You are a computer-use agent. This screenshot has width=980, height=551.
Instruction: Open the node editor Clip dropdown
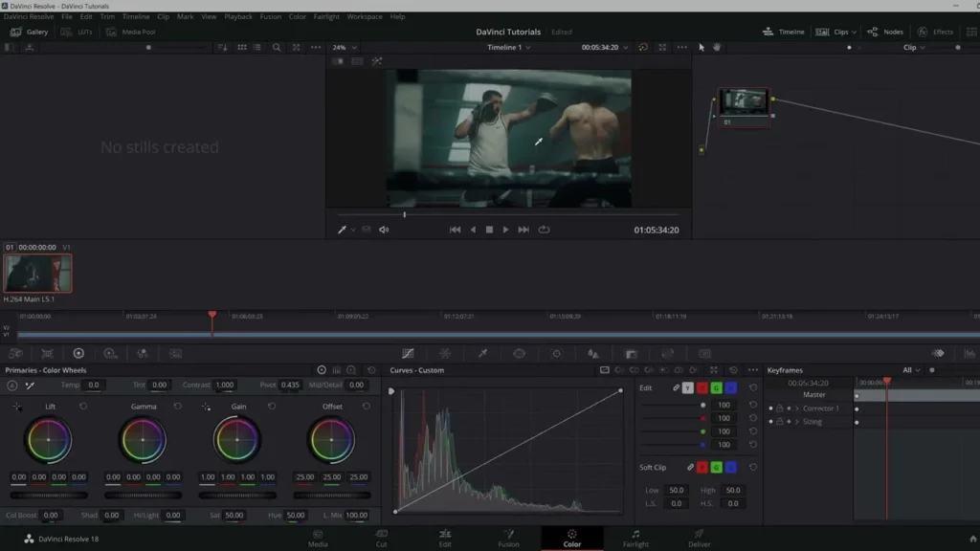point(914,48)
